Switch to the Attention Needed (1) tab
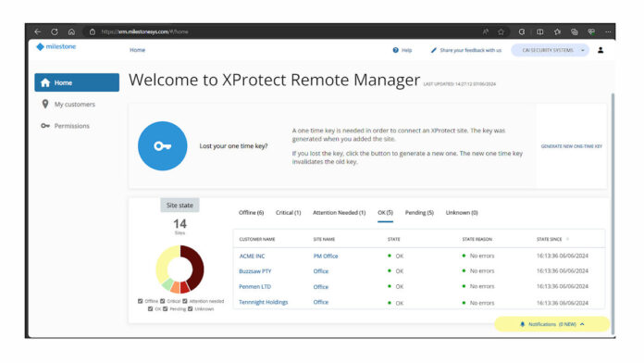644x363 pixels. tap(339, 213)
